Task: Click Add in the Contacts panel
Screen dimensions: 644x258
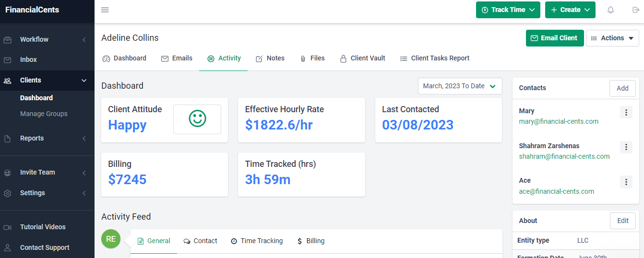Action: point(622,88)
